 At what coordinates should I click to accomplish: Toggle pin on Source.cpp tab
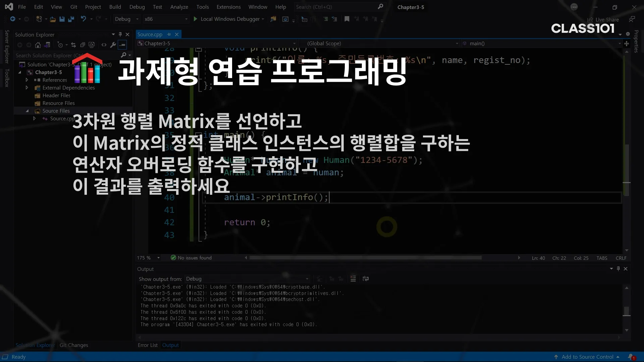169,35
